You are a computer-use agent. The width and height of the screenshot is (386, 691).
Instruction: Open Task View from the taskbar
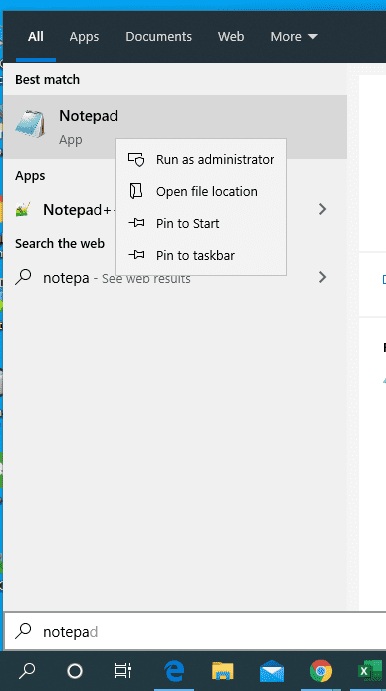[x=123, y=671]
